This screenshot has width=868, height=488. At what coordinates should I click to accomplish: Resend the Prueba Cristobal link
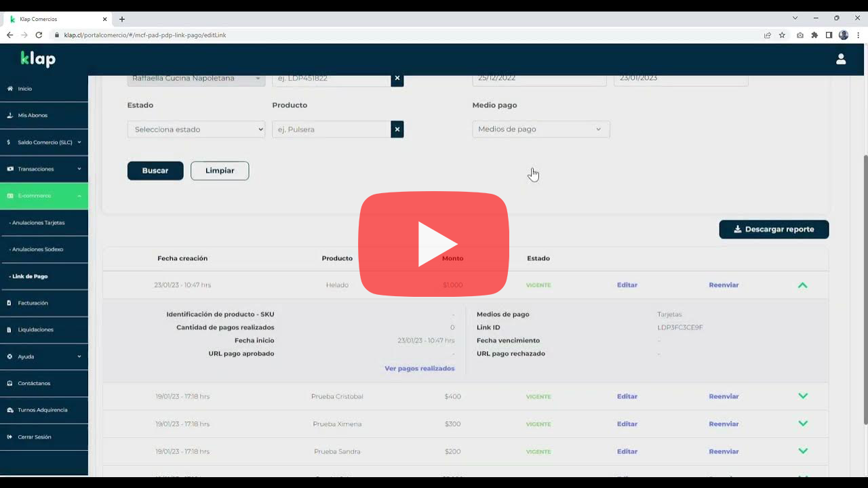click(x=724, y=396)
